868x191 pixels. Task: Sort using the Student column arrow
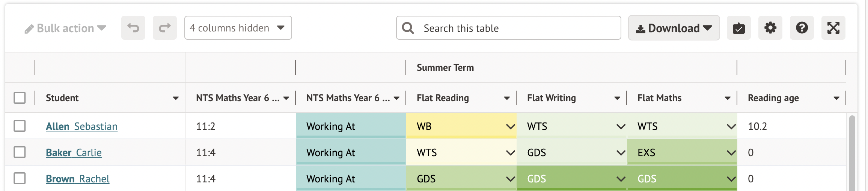coord(175,98)
